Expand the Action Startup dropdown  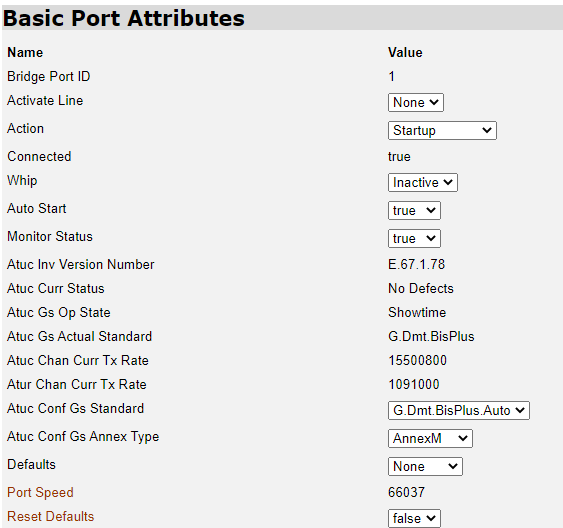coord(442,131)
